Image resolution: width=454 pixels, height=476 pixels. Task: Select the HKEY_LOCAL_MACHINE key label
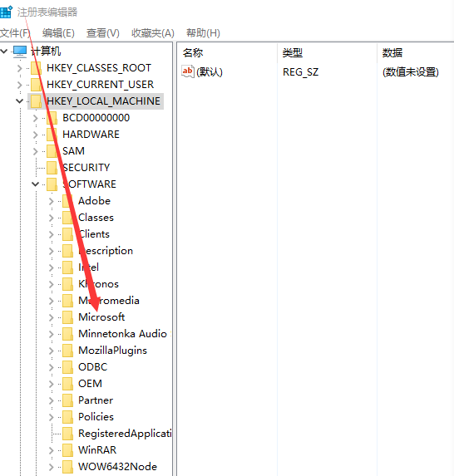pyautogui.click(x=104, y=101)
